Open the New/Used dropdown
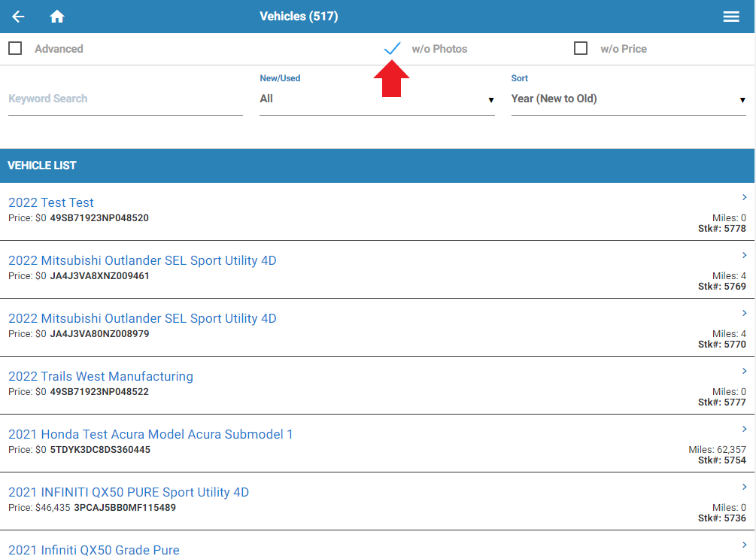The height and width of the screenshot is (559, 756). coord(377,99)
